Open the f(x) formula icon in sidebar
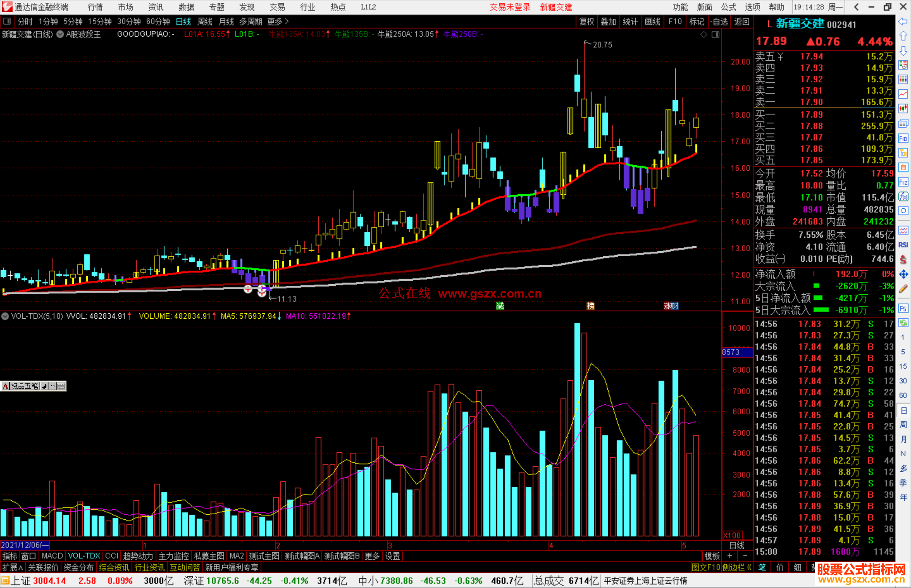This screenshot has height=588, width=911. point(903,196)
